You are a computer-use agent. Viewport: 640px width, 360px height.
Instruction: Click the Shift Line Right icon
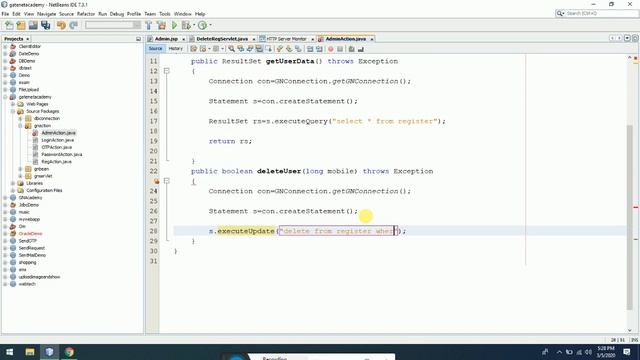pos(319,49)
